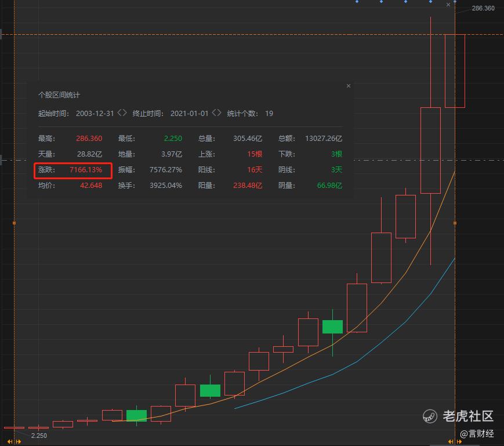Click the 最低 value 2.250 in panel

point(173,139)
